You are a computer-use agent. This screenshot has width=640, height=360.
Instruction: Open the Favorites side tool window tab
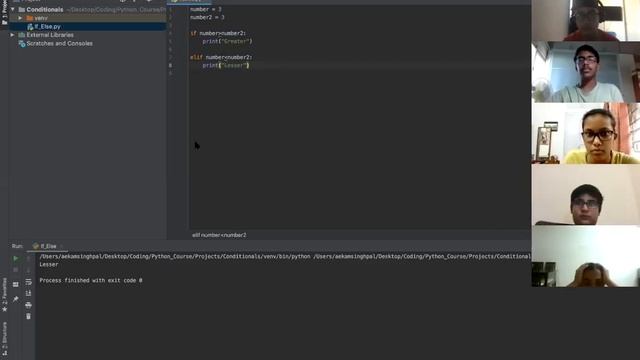pos(4,295)
